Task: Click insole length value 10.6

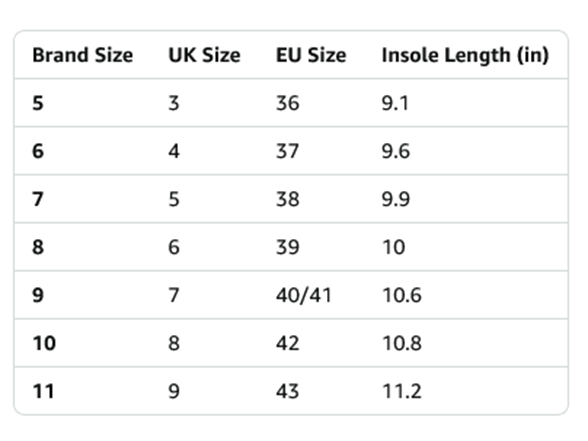Action: (x=402, y=295)
